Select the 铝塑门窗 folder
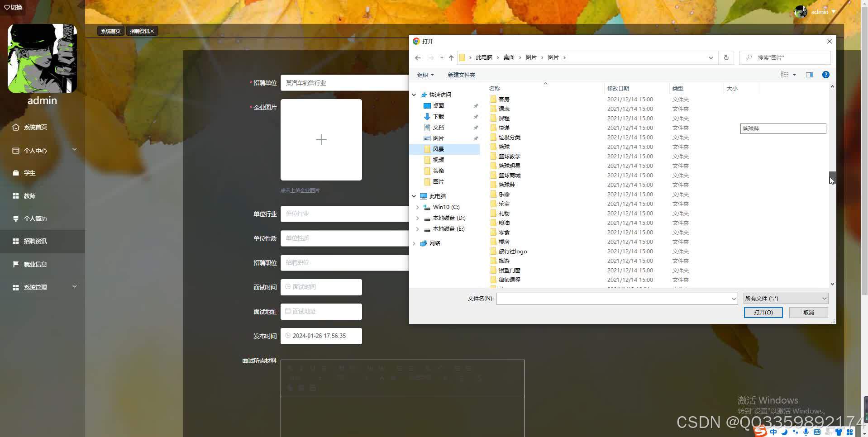 [x=509, y=271]
